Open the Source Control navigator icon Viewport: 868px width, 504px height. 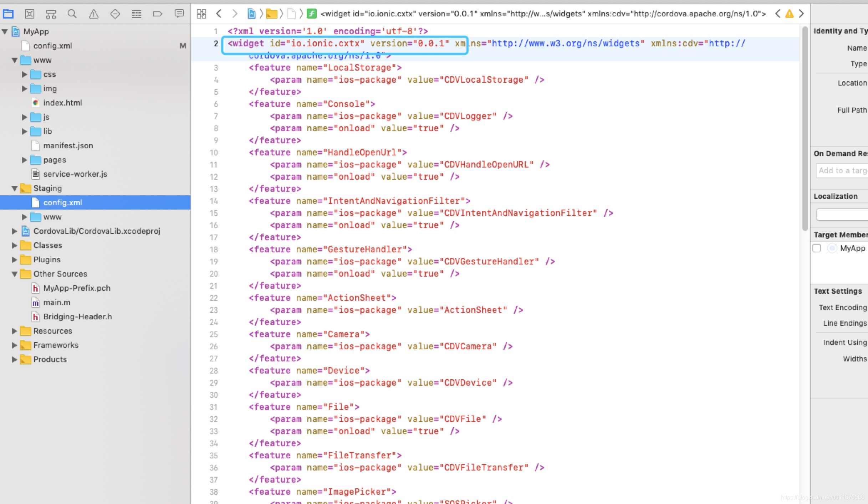(29, 14)
